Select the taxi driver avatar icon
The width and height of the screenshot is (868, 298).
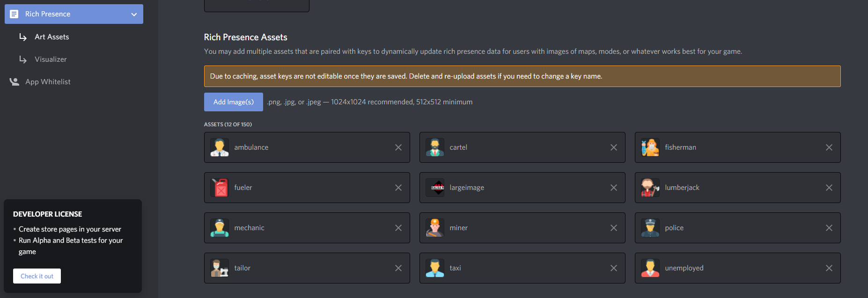tap(435, 268)
